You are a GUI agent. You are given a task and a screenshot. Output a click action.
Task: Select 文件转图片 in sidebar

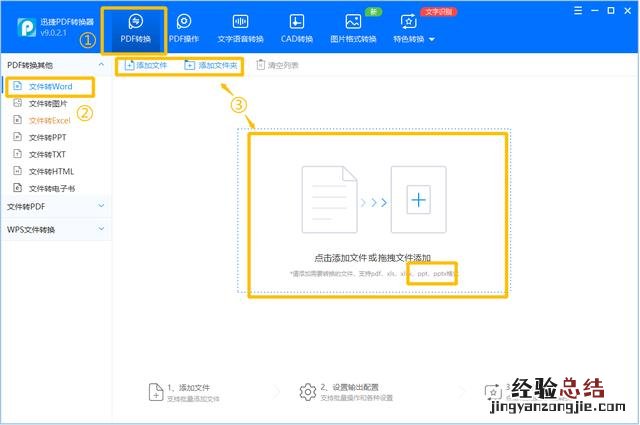[x=48, y=104]
